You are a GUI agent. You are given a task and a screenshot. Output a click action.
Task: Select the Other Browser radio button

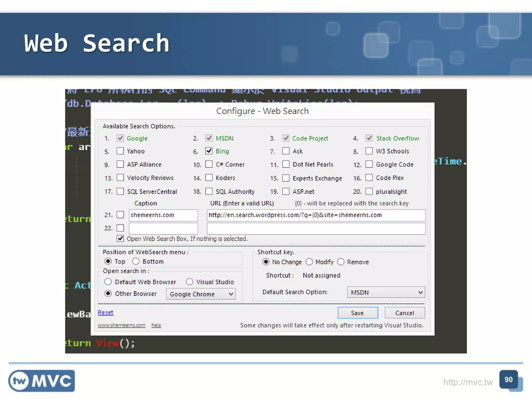pos(108,294)
